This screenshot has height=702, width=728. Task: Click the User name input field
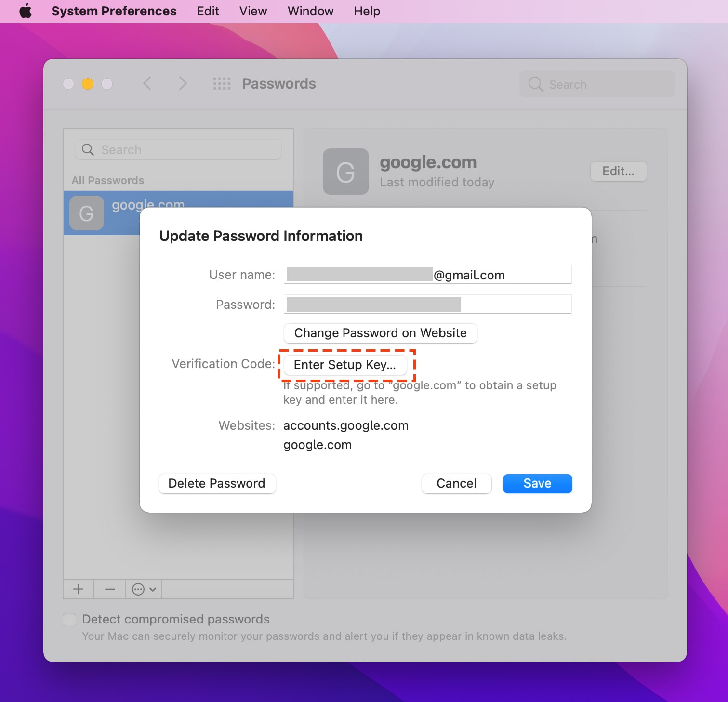(427, 275)
